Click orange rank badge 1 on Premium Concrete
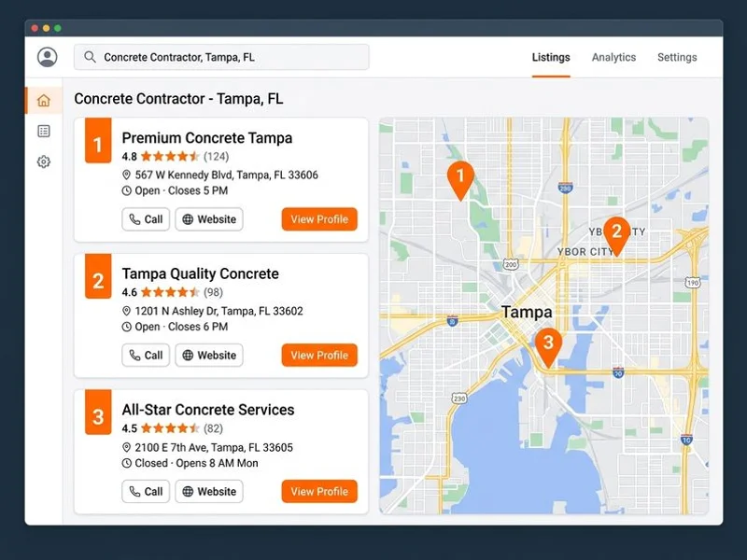 pos(98,141)
